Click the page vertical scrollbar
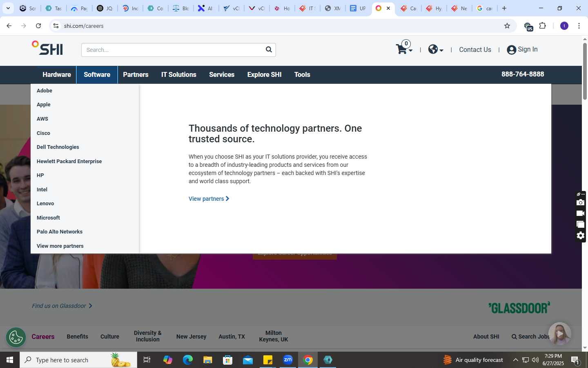Screen dimensions: 588x368 [x=585, y=71]
